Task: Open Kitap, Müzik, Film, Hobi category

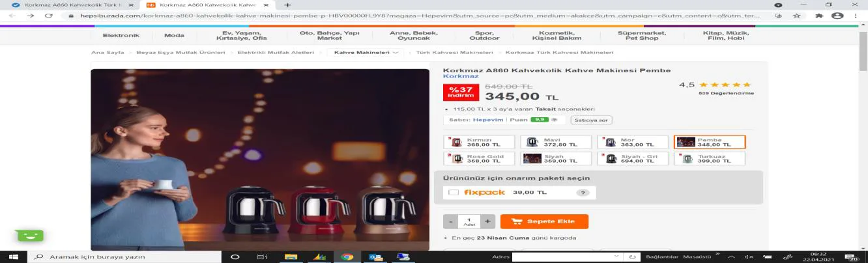Action: pyautogui.click(x=727, y=36)
